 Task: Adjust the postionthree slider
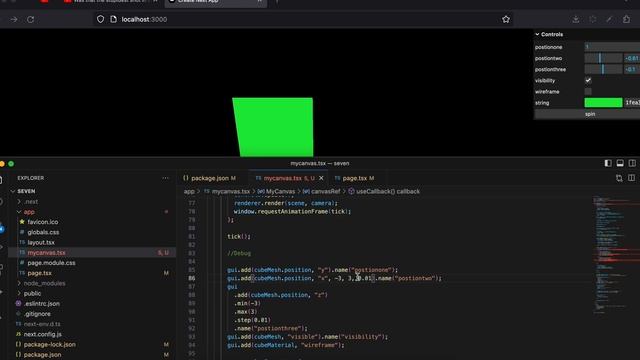click(x=603, y=69)
